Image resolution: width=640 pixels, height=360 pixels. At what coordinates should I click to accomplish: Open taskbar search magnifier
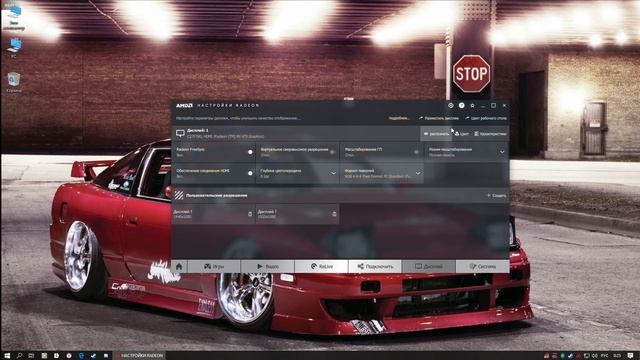pyautogui.click(x=19, y=356)
